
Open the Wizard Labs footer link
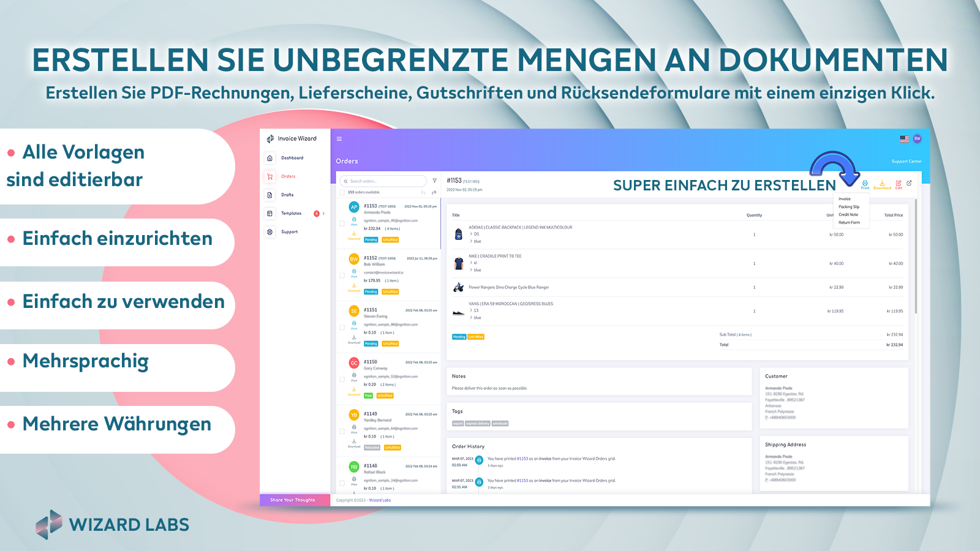(x=380, y=500)
